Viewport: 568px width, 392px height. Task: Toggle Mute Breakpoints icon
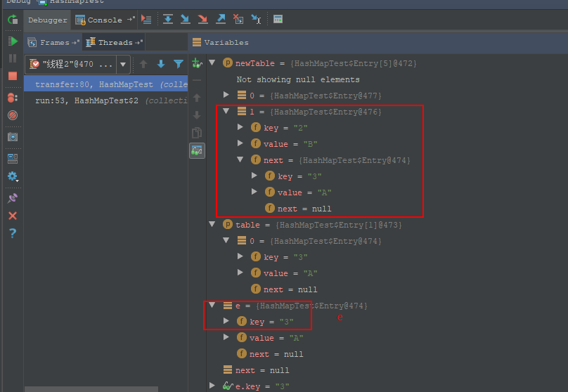click(13, 115)
